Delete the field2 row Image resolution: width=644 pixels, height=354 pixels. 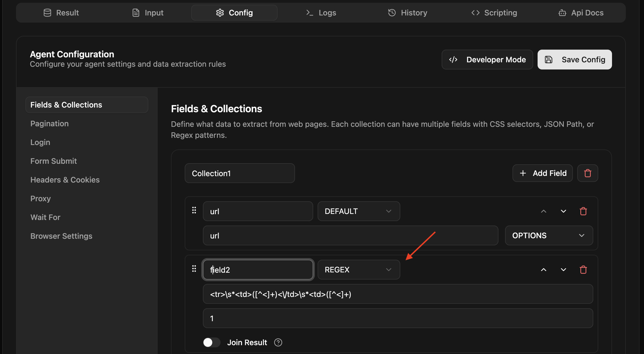(x=583, y=270)
